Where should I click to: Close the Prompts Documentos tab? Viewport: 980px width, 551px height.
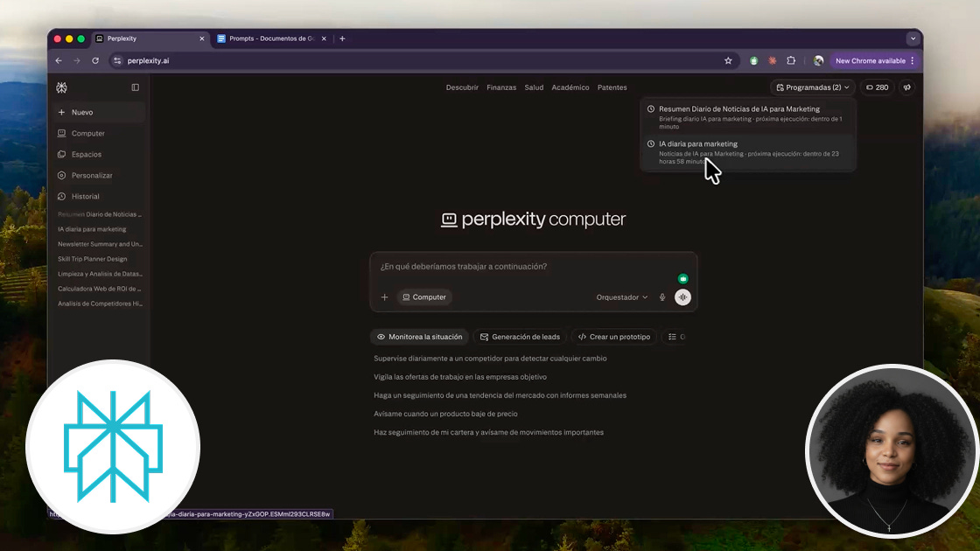click(x=324, y=38)
